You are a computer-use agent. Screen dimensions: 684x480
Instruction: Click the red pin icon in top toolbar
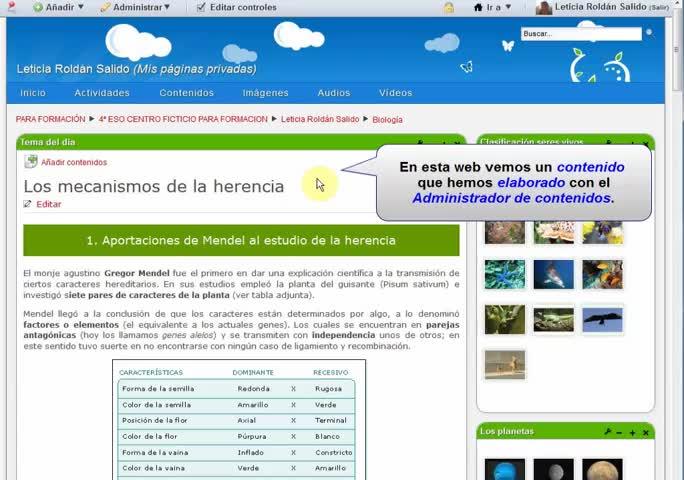coord(12,7)
